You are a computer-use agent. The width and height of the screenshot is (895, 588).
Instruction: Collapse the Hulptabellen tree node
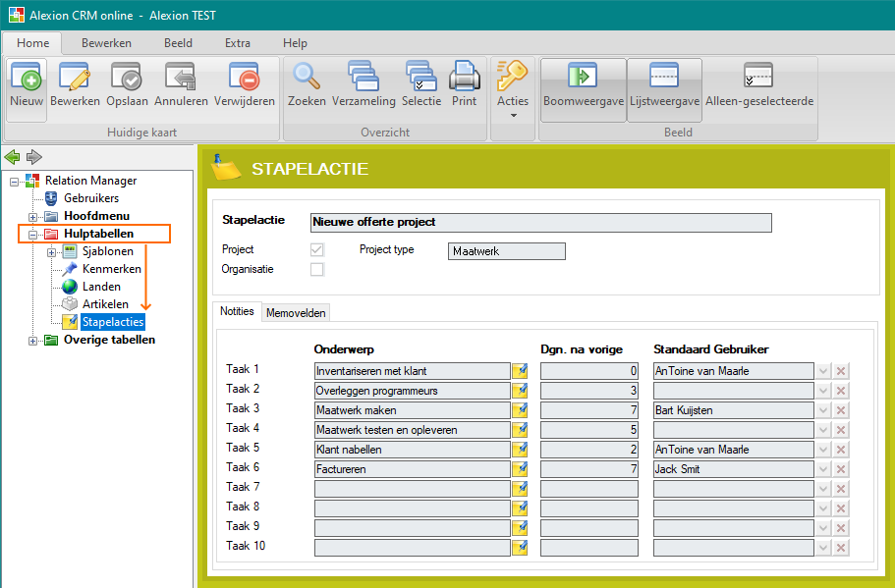tap(33, 235)
